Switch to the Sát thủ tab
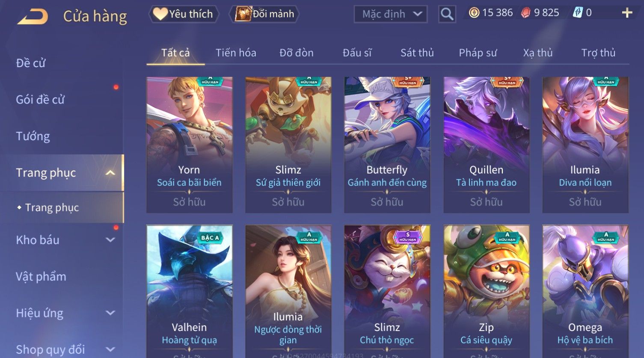644x358 pixels. [417, 53]
